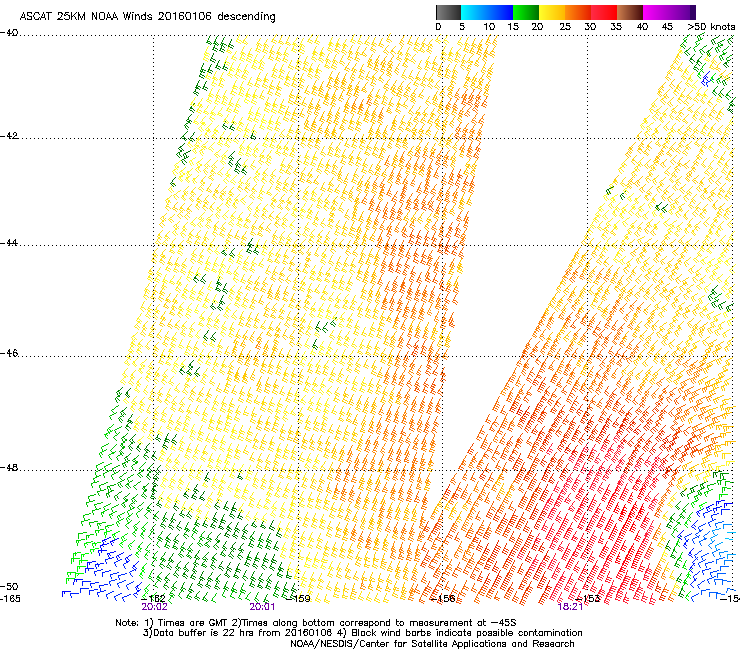Click the '-162' longitude label

click(154, 598)
